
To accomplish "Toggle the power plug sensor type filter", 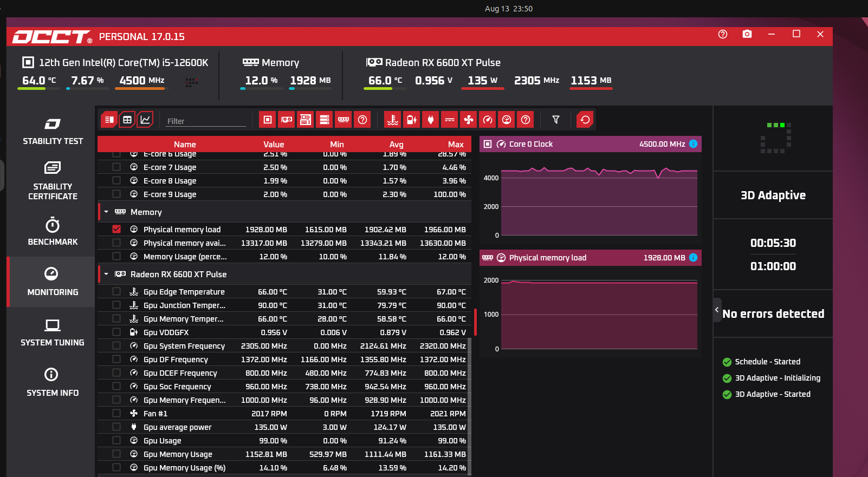I will pyautogui.click(x=431, y=120).
